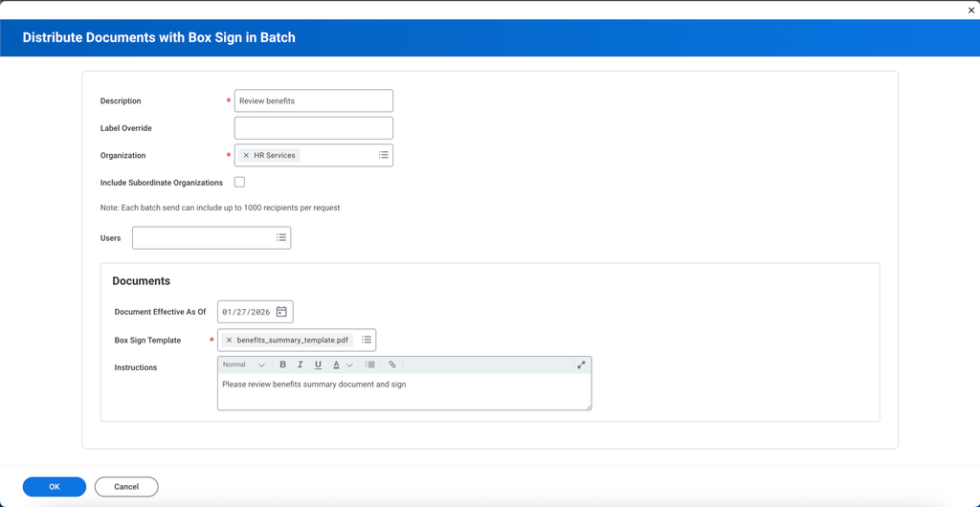Open the Users prompt list
This screenshot has height=507, width=980.
click(281, 237)
